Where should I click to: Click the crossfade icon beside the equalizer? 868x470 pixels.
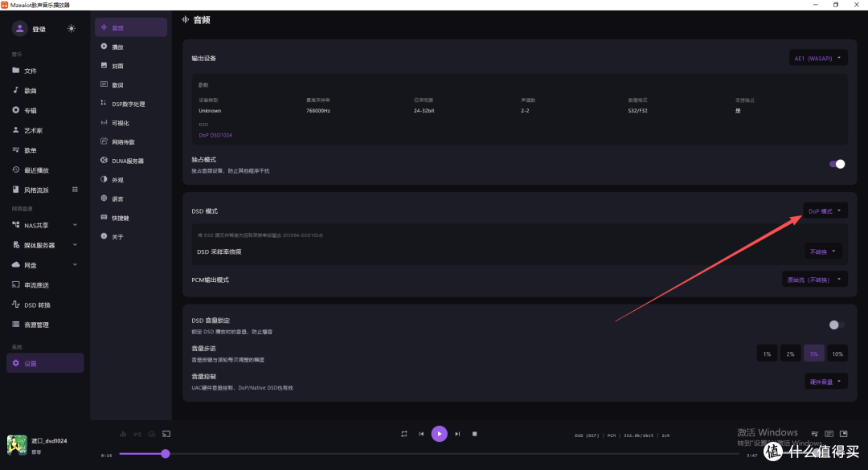[137, 434]
